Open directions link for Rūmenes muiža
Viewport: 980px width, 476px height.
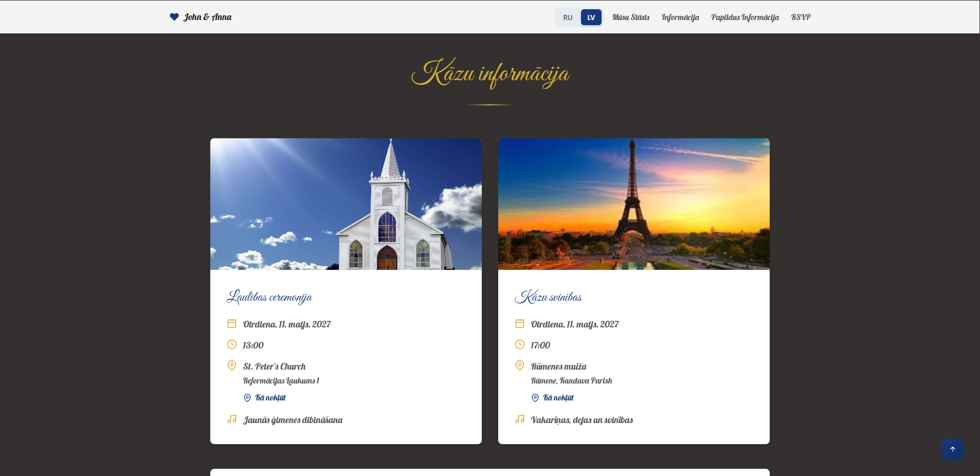[x=558, y=398]
